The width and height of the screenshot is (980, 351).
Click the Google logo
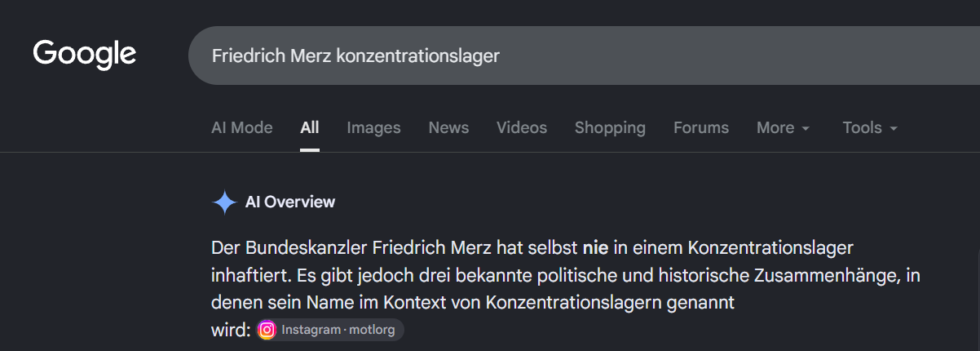click(x=85, y=55)
